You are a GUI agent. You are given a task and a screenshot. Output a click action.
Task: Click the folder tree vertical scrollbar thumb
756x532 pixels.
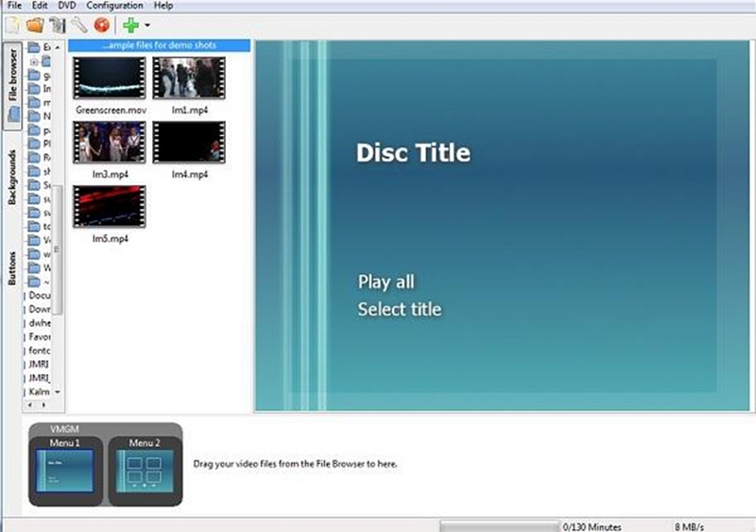click(x=57, y=249)
